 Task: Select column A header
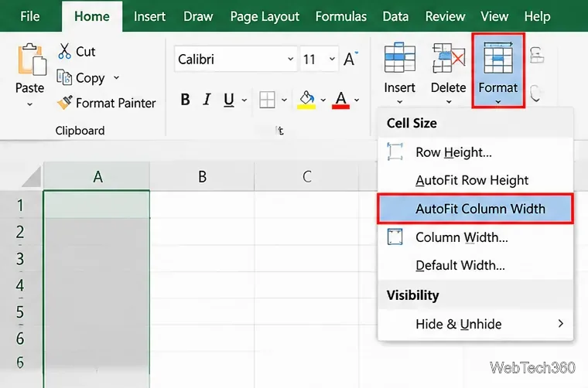click(97, 176)
